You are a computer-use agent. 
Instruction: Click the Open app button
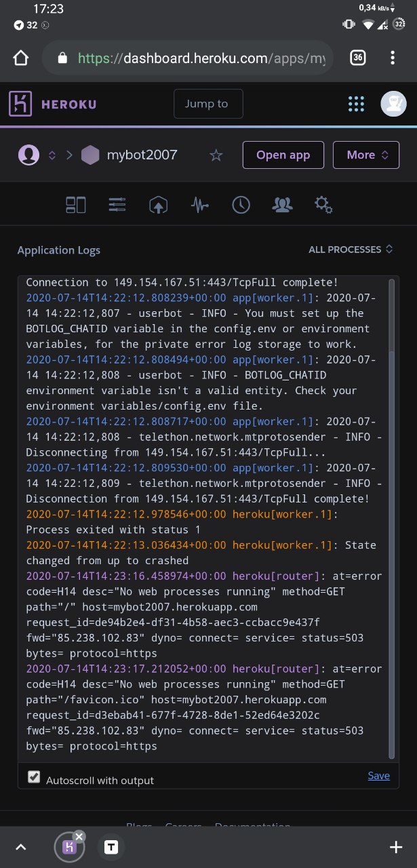[283, 155]
